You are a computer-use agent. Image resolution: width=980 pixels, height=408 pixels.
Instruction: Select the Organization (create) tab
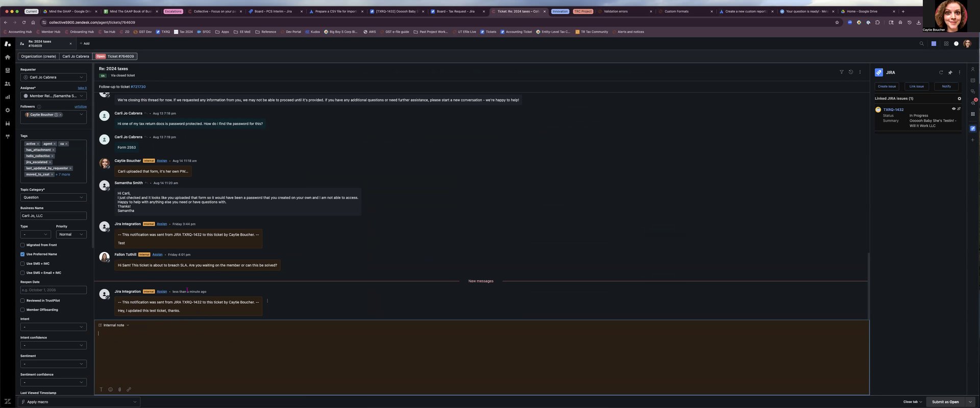(39, 57)
